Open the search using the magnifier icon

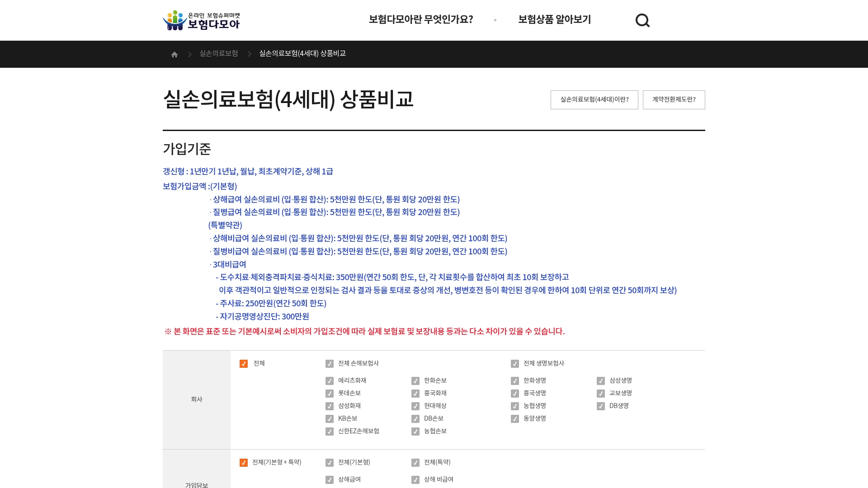click(643, 20)
